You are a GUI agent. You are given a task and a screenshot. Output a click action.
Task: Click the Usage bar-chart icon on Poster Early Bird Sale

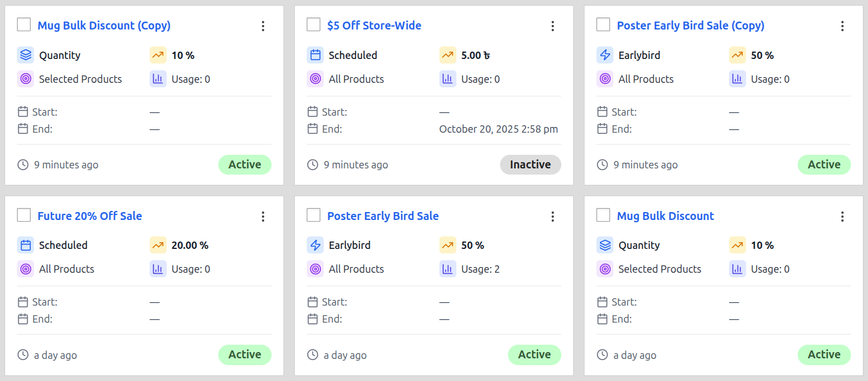point(447,269)
